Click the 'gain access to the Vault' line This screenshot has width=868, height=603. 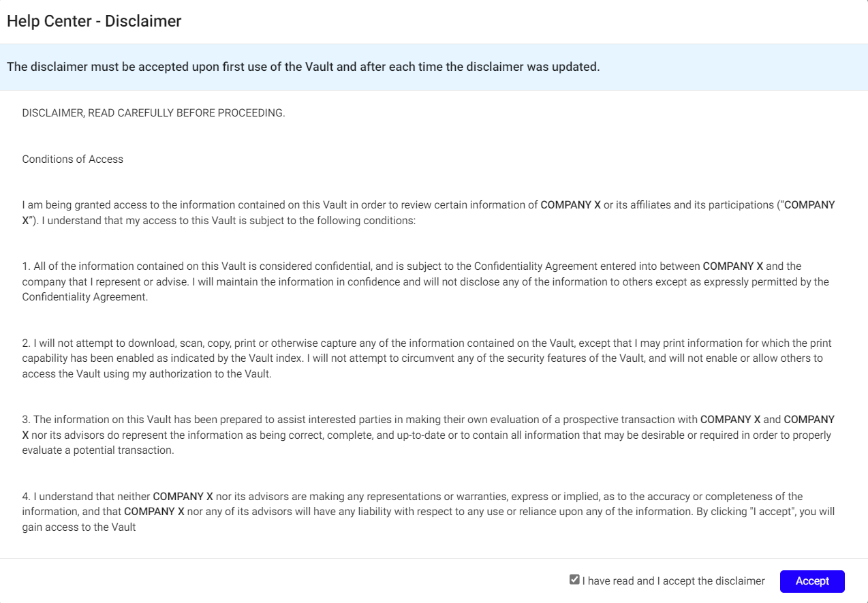[x=79, y=527]
